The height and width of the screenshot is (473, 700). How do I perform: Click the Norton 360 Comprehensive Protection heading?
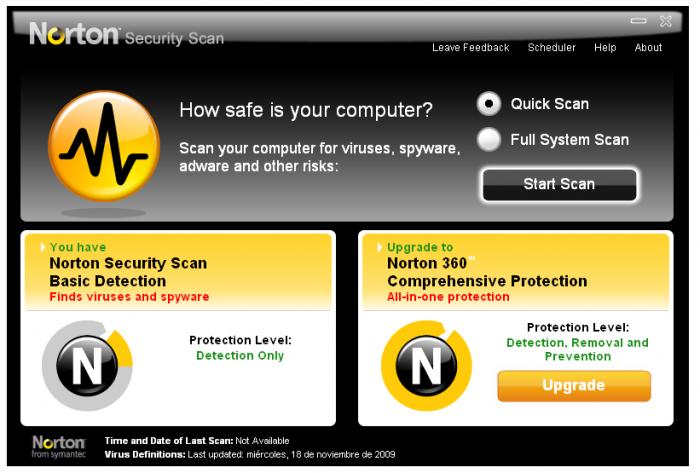pos(487,272)
